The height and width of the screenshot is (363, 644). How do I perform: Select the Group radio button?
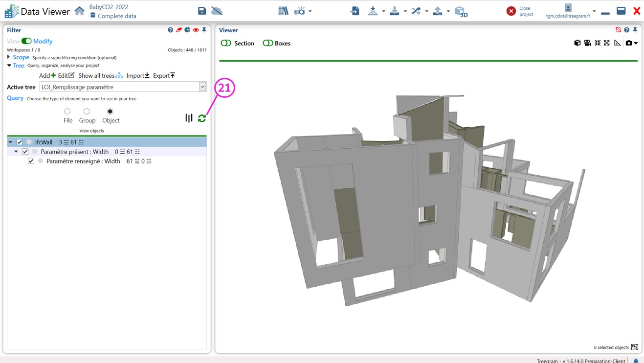tap(87, 112)
